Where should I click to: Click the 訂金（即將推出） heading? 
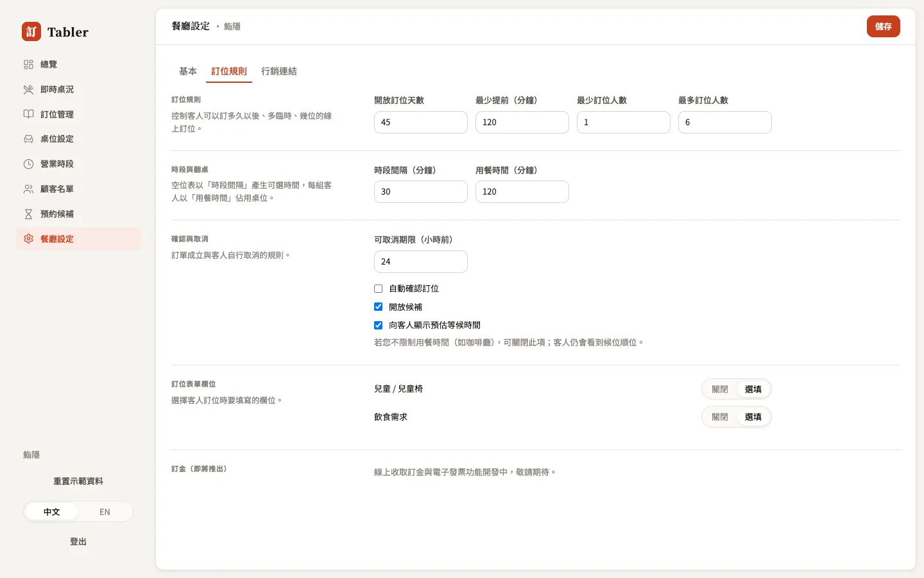pos(199,469)
